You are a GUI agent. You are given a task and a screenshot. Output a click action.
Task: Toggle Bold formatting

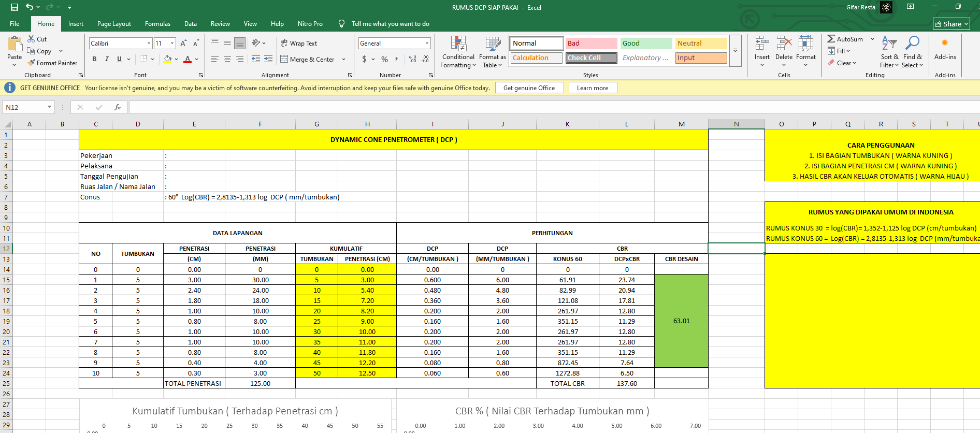coord(94,59)
